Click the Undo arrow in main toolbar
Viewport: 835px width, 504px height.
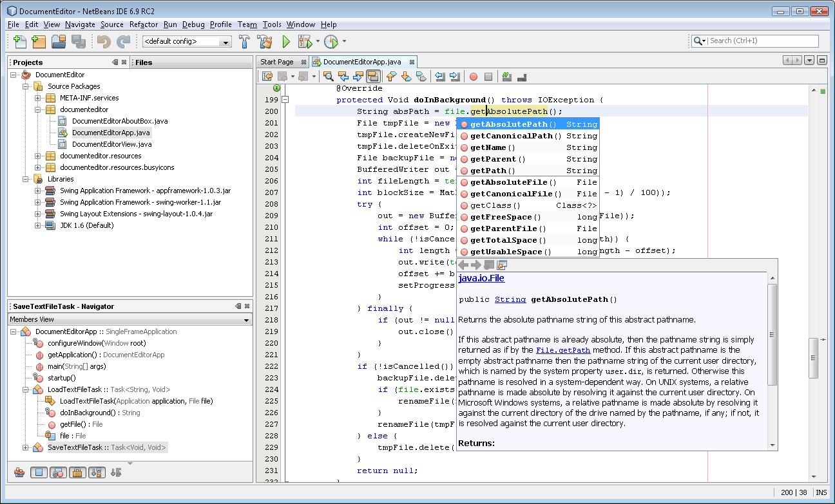104,42
